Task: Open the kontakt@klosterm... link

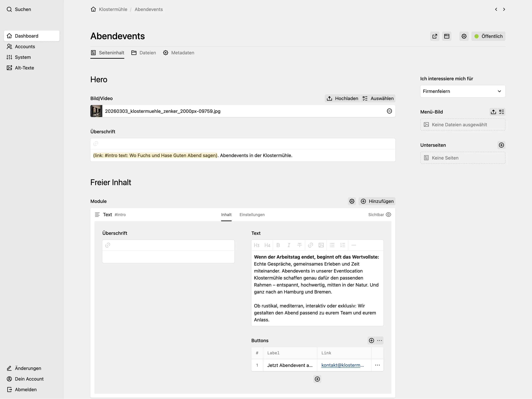Action: (x=342, y=365)
